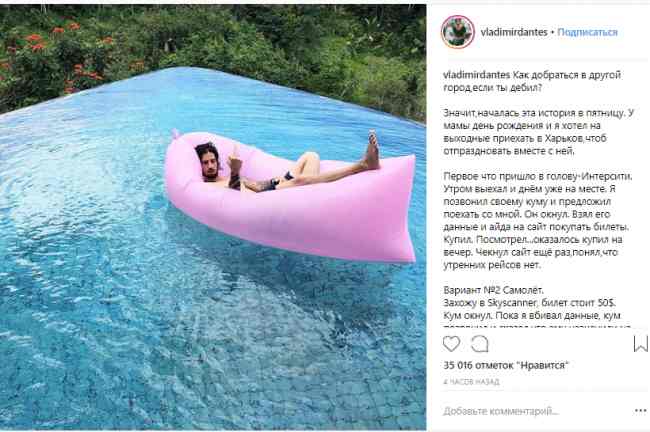This screenshot has height=432, width=650.
Task: Click the Добавьте комментарий input field
Action: point(535,411)
